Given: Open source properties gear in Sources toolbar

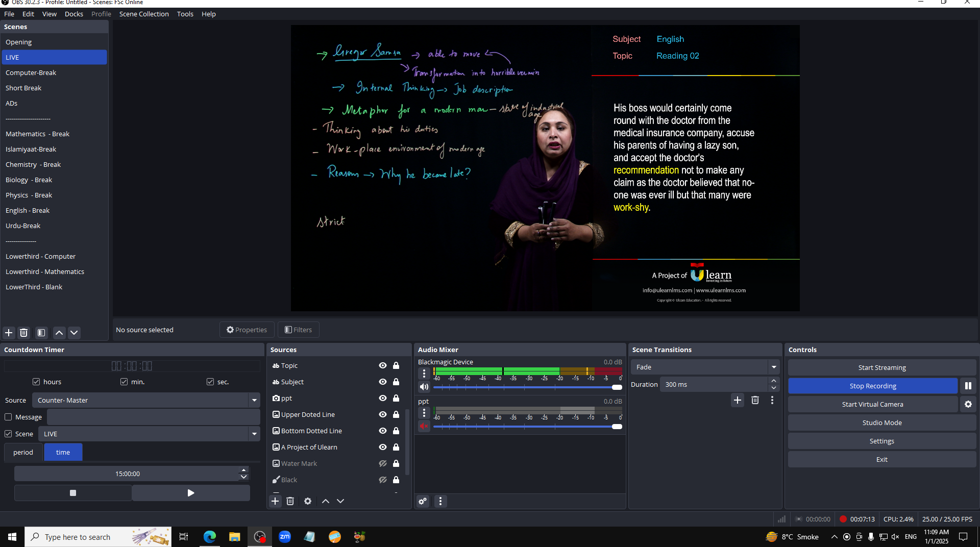Looking at the screenshot, I should [308, 501].
